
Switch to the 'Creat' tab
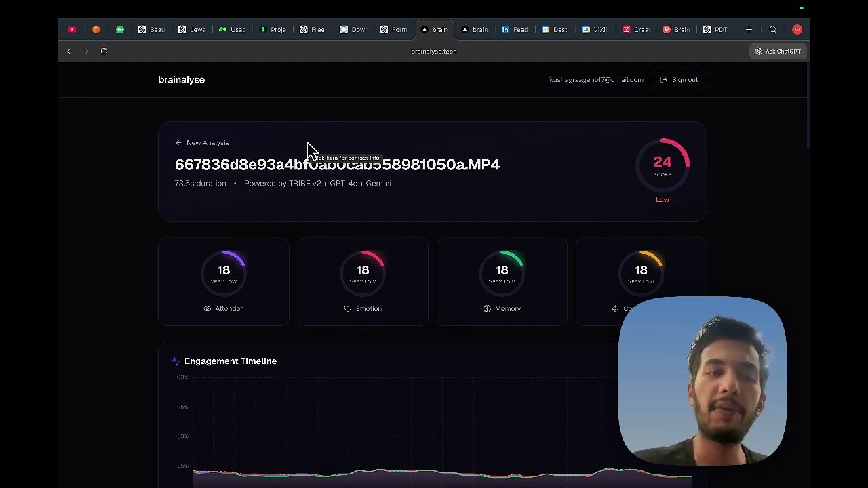[x=636, y=29]
